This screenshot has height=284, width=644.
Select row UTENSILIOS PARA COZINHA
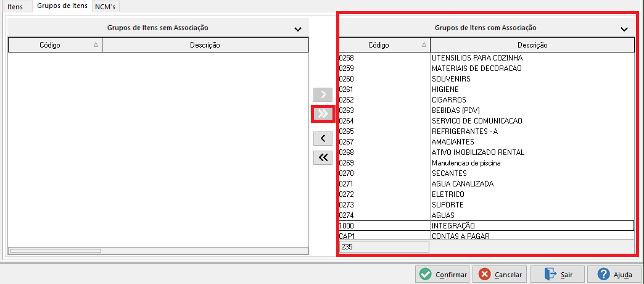486,57
